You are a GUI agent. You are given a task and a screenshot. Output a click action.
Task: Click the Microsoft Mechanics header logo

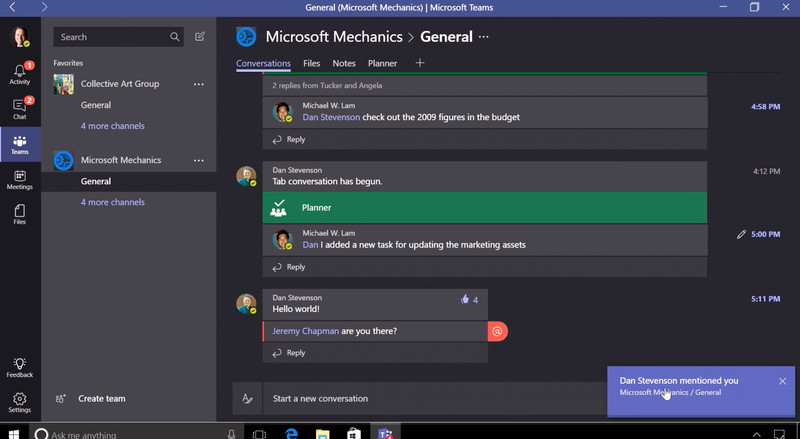pyautogui.click(x=246, y=37)
